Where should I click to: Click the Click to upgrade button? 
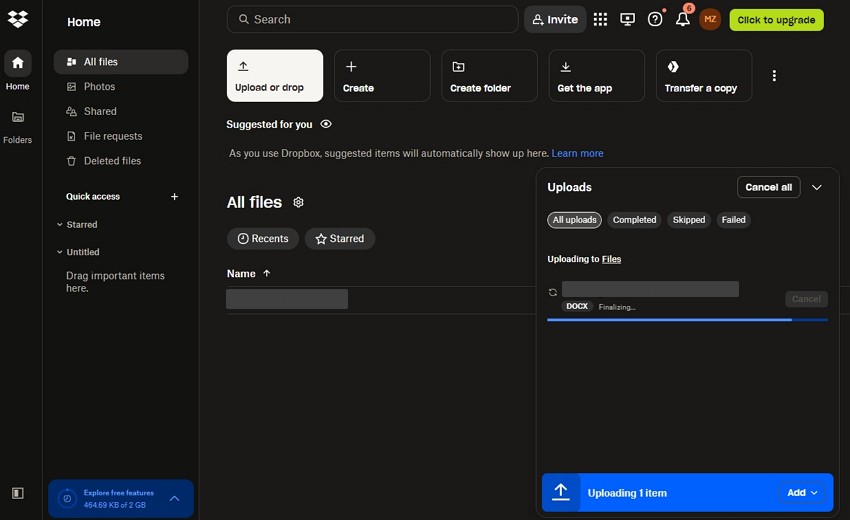(776, 20)
